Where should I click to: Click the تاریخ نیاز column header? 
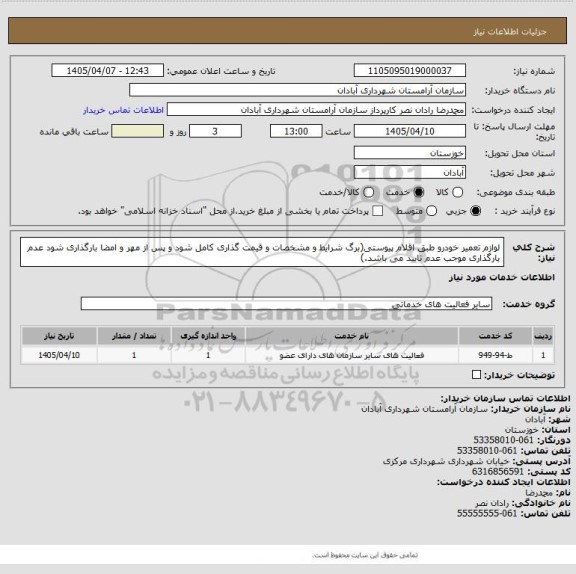59,336
